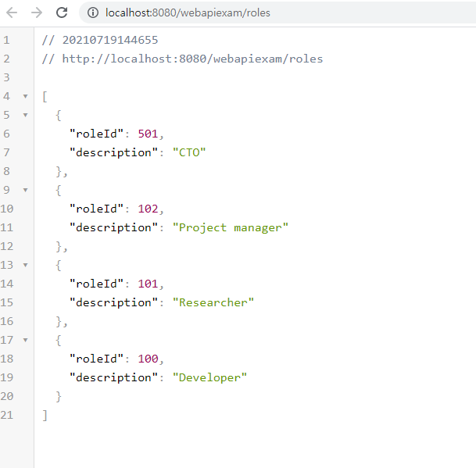Click the "description" key on line 7
The width and height of the screenshot is (476, 468).
(x=113, y=152)
